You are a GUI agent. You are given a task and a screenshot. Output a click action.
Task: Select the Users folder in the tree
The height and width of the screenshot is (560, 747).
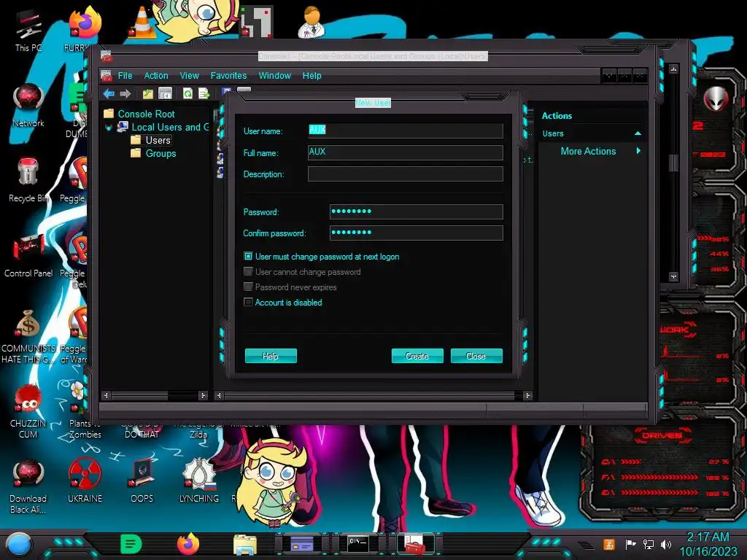point(158,140)
